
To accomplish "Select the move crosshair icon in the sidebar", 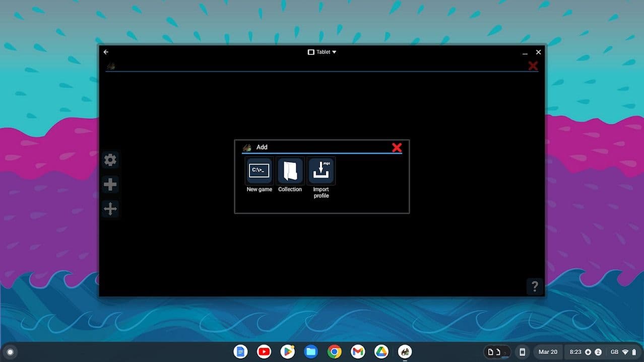I will click(110, 208).
